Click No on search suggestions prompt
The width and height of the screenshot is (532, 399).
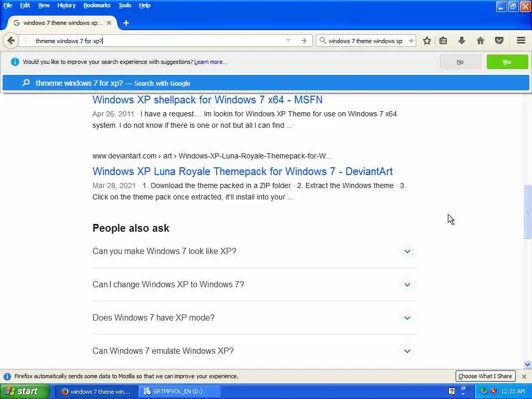(x=460, y=62)
